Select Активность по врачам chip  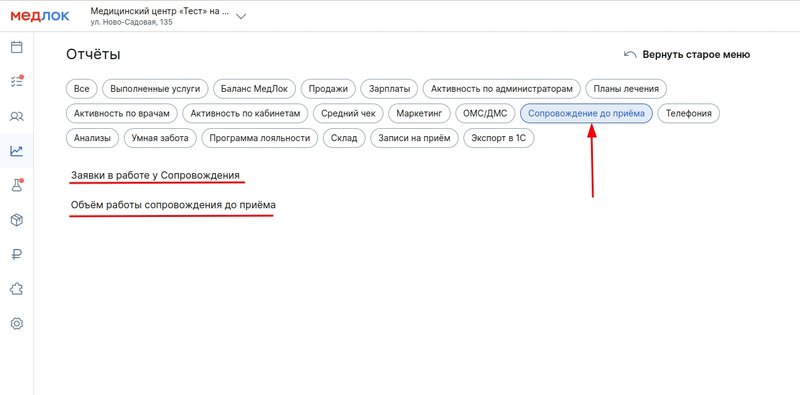tap(121, 113)
